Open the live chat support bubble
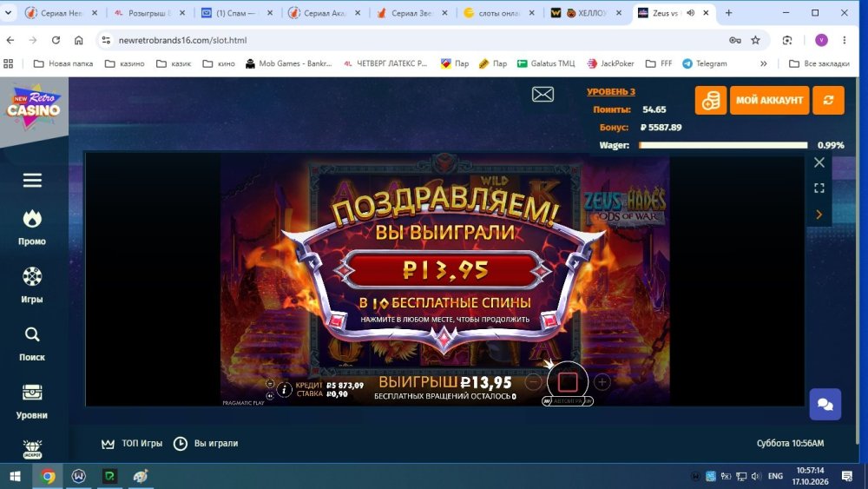The image size is (868, 489). coord(825,404)
